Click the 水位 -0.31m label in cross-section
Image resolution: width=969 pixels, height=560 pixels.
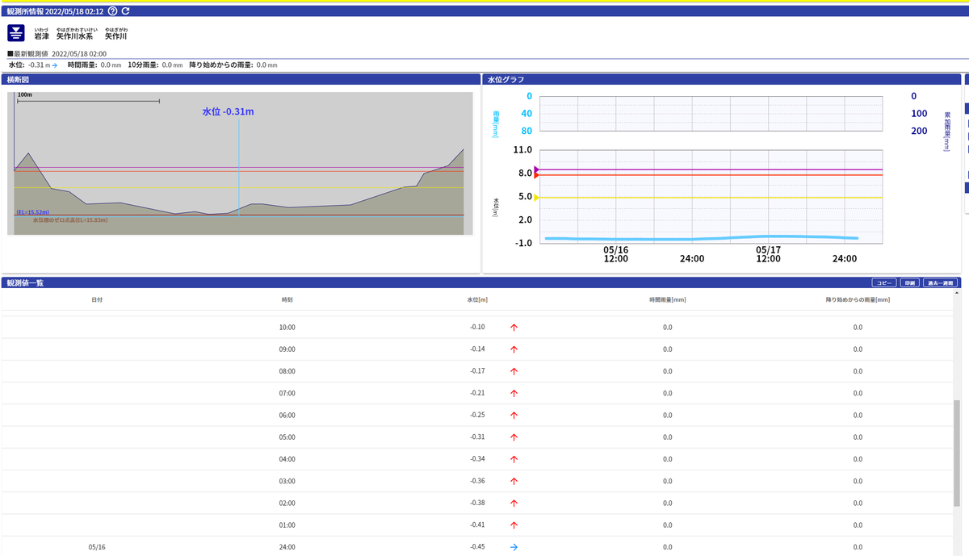pos(228,111)
